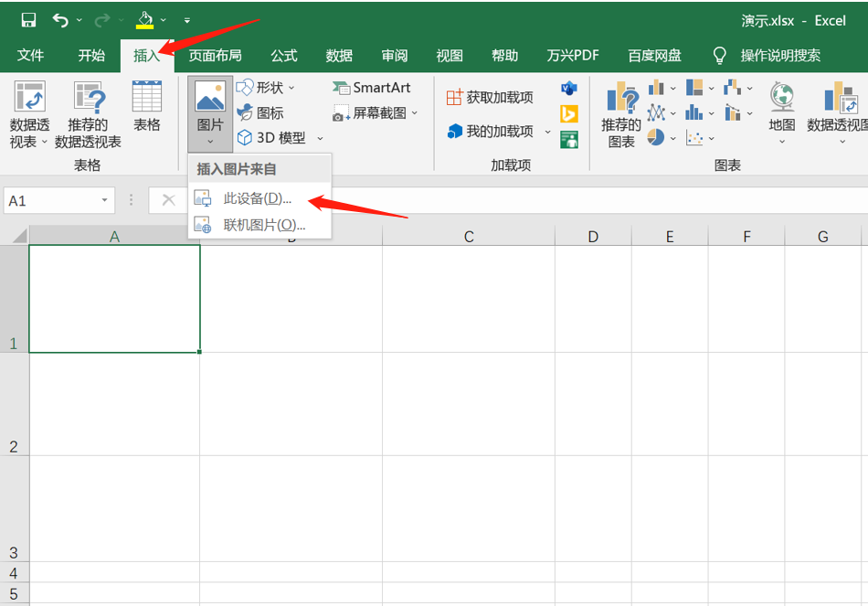Screen dimensions: 868x606
Task: Switch to the 审阅 tab
Action: click(395, 56)
